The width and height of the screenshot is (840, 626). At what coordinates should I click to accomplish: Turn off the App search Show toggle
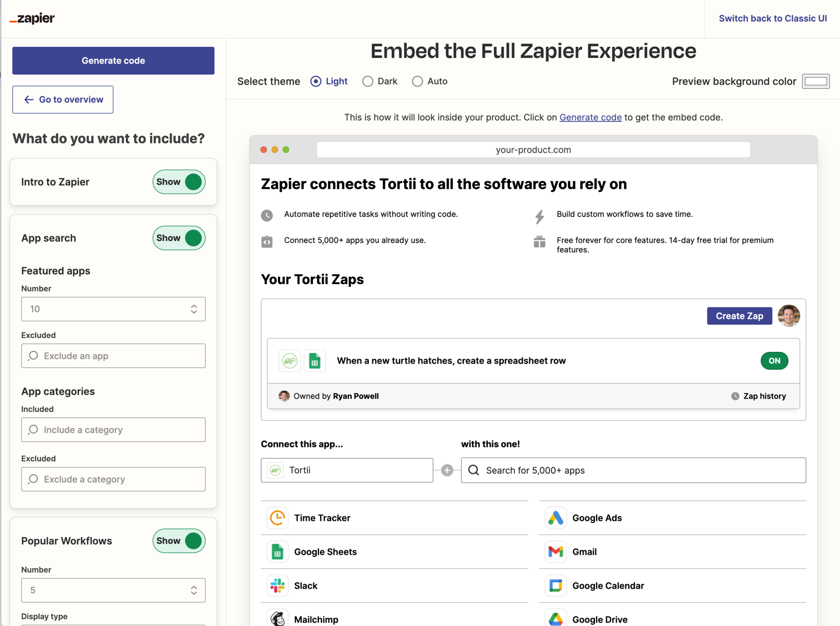(179, 238)
